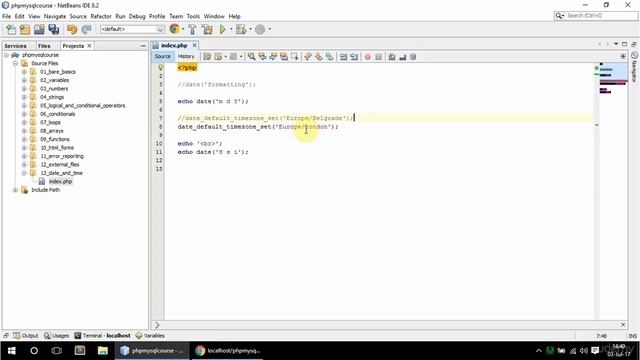Open the Debug Project dropdown arrow

pyautogui.click(x=250, y=29)
